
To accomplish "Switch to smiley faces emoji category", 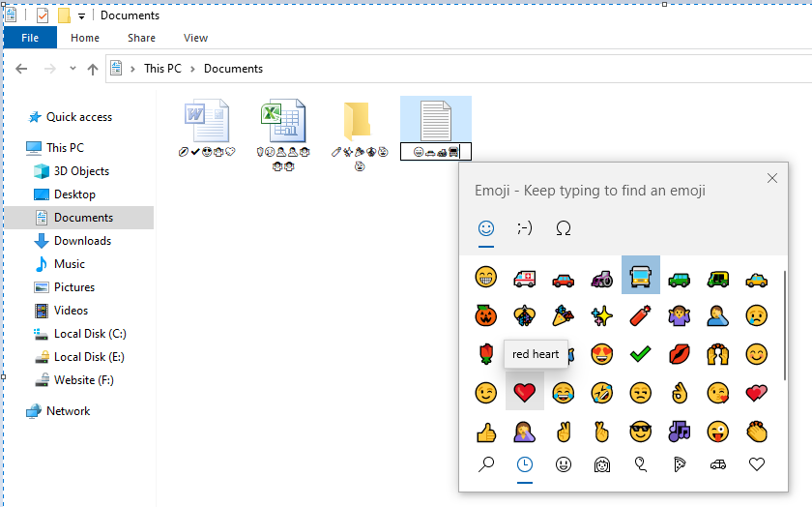I will coord(563,464).
